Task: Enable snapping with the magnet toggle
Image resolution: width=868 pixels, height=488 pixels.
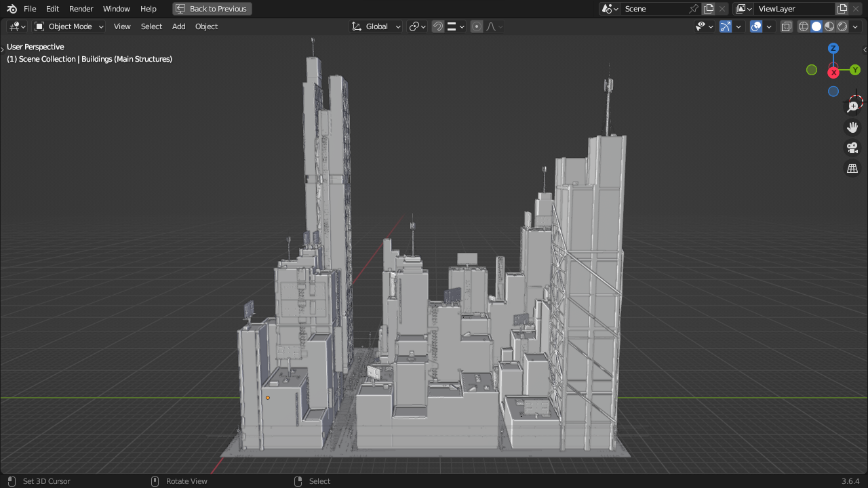Action: [438, 26]
